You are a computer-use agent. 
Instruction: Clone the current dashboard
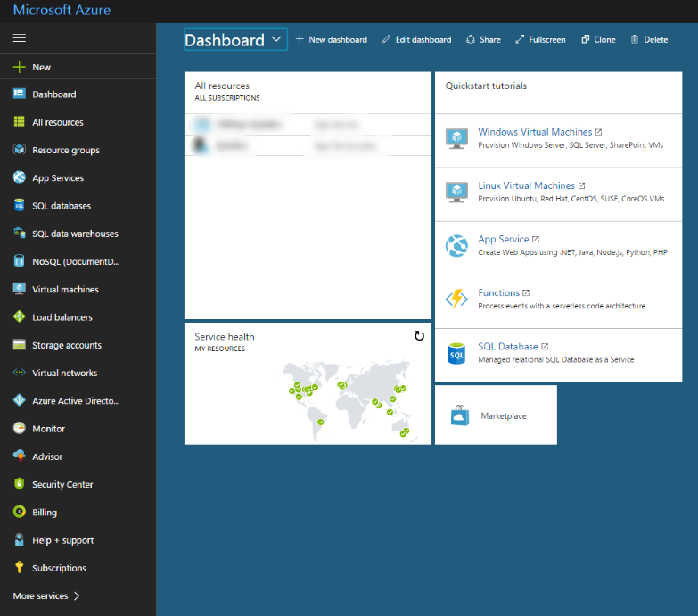click(x=598, y=39)
